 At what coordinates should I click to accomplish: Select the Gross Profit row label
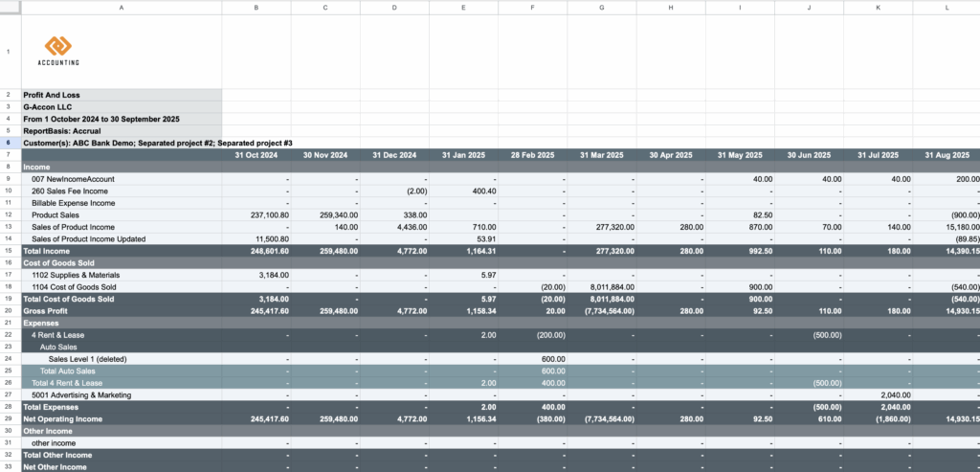point(48,310)
